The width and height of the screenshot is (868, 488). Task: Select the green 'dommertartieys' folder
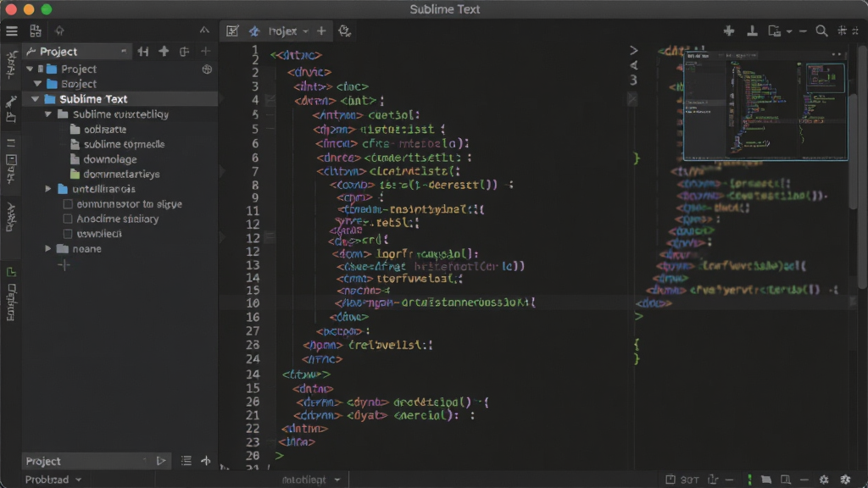(x=121, y=175)
